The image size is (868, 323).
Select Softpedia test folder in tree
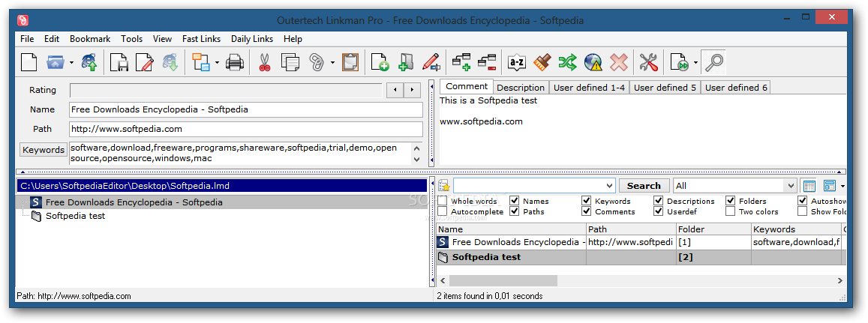[75, 216]
